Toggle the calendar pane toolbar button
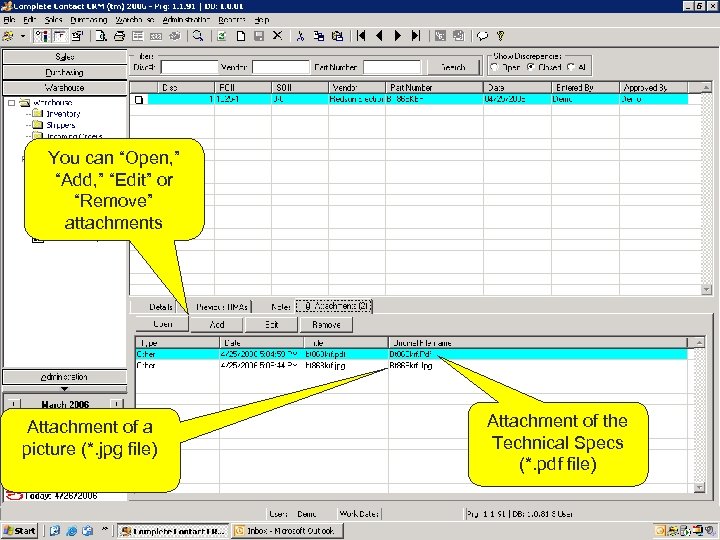Image resolution: width=720 pixels, height=540 pixels. (60, 36)
